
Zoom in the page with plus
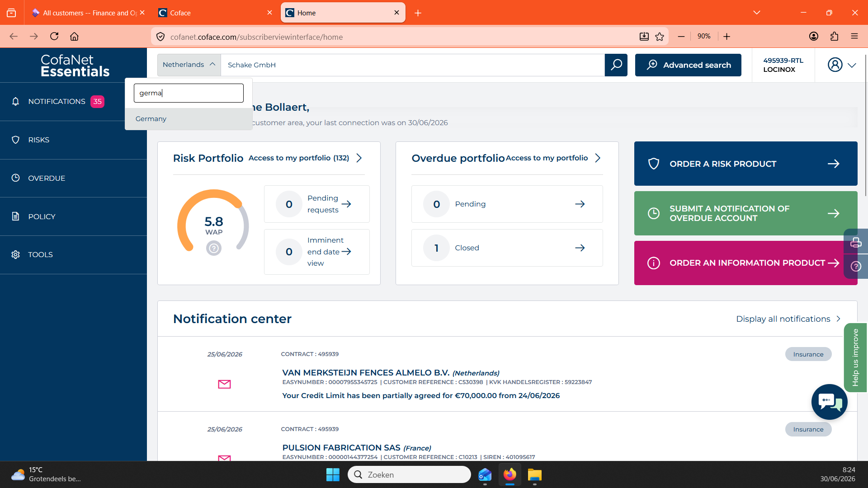(x=727, y=37)
